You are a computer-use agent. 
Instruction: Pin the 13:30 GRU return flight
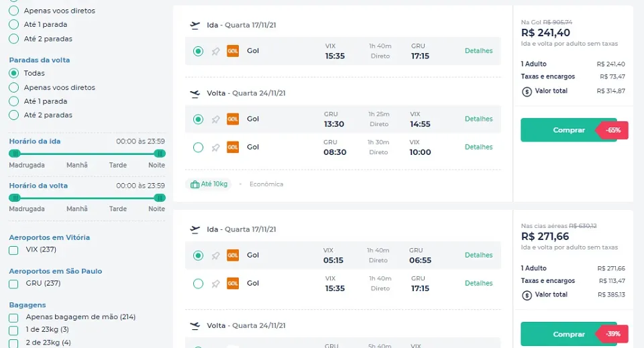[x=215, y=119]
